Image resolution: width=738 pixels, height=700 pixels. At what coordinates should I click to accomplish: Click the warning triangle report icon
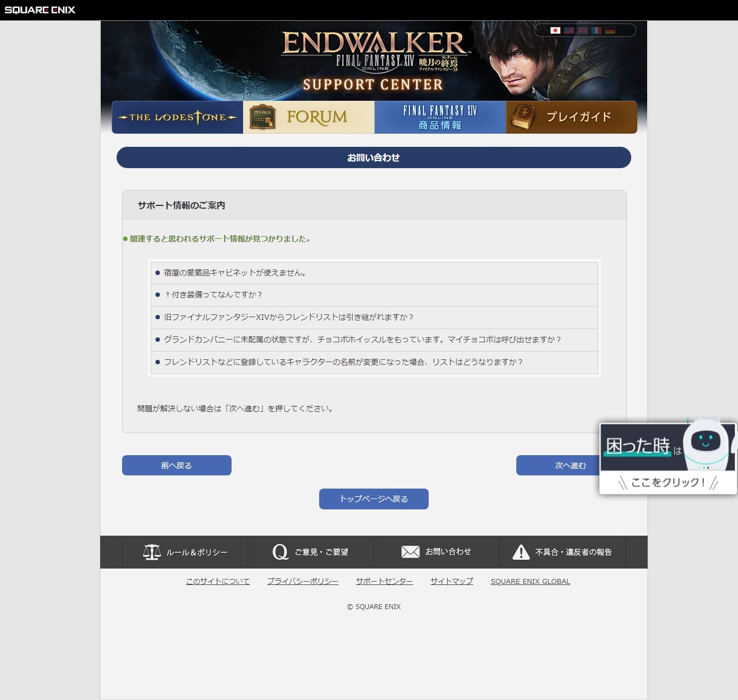[521, 552]
